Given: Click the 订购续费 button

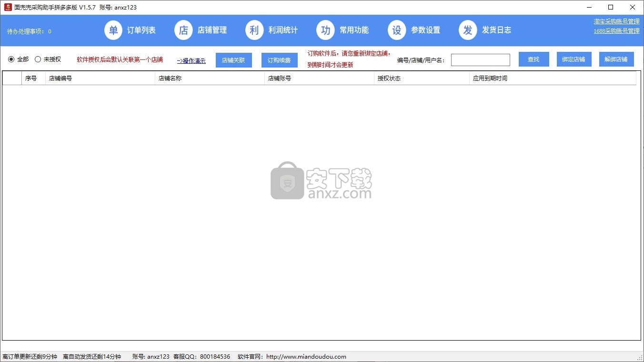Looking at the screenshot, I should 279,60.
